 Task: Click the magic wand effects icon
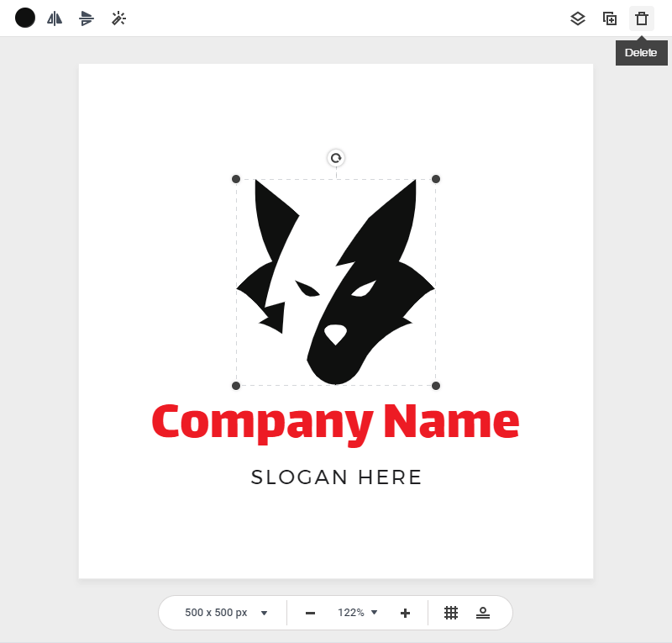(x=118, y=18)
